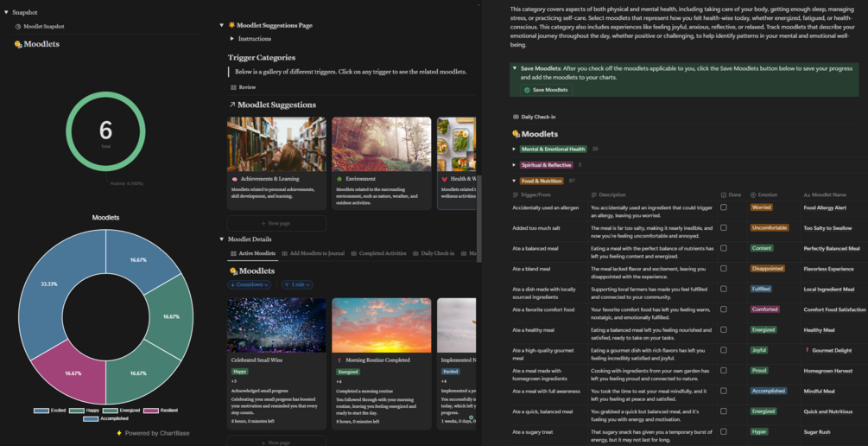
Task: Open the Sugar Rush moodlet page
Action: coord(817,432)
